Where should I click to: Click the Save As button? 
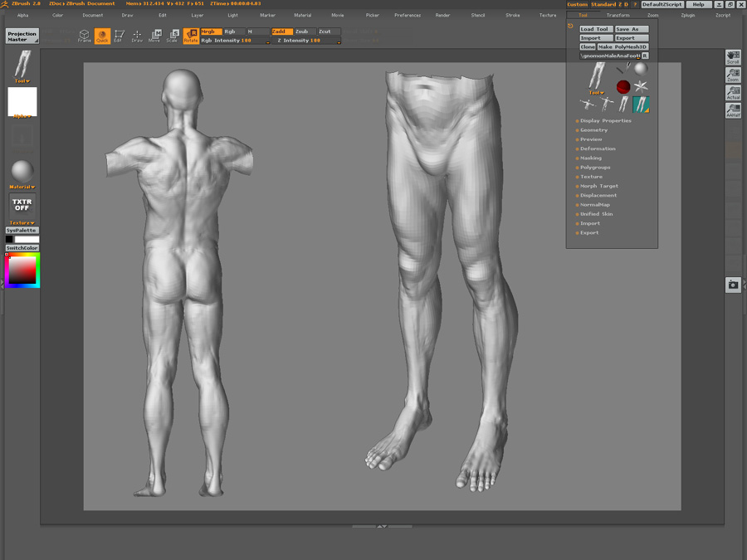click(632, 29)
